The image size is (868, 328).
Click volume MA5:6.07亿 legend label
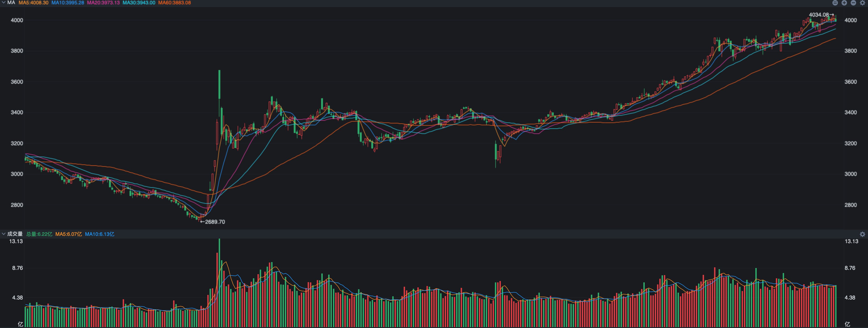[68, 234]
